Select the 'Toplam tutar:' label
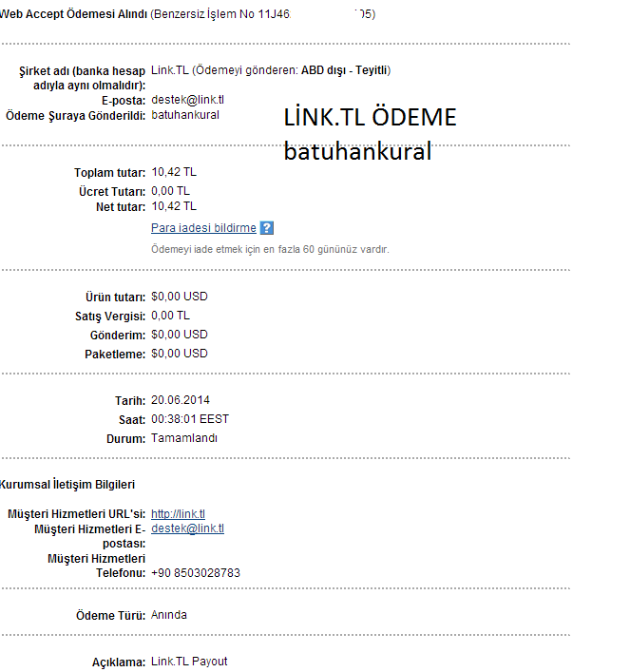This screenshot has width=630, height=672. coord(109,173)
